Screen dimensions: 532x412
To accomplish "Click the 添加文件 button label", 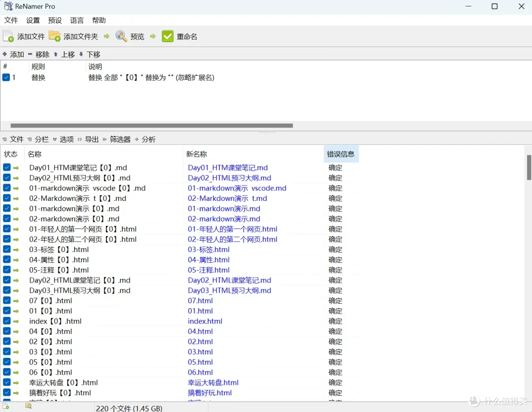I will point(31,36).
